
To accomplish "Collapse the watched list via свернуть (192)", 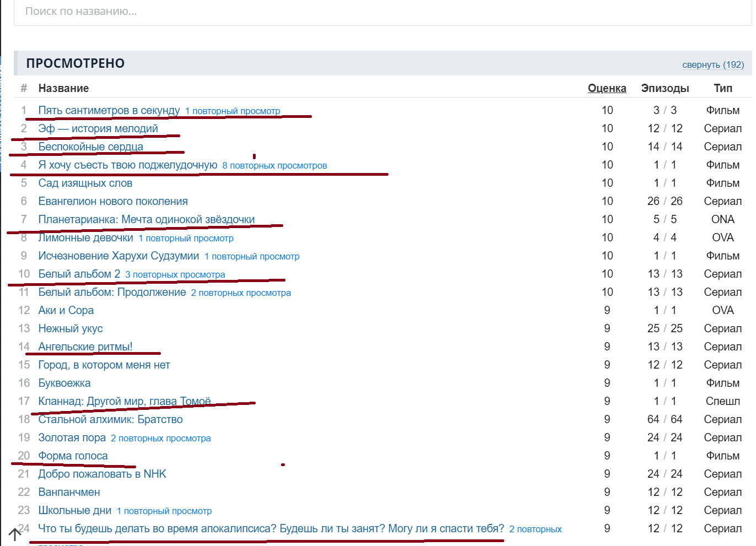I will (712, 64).
